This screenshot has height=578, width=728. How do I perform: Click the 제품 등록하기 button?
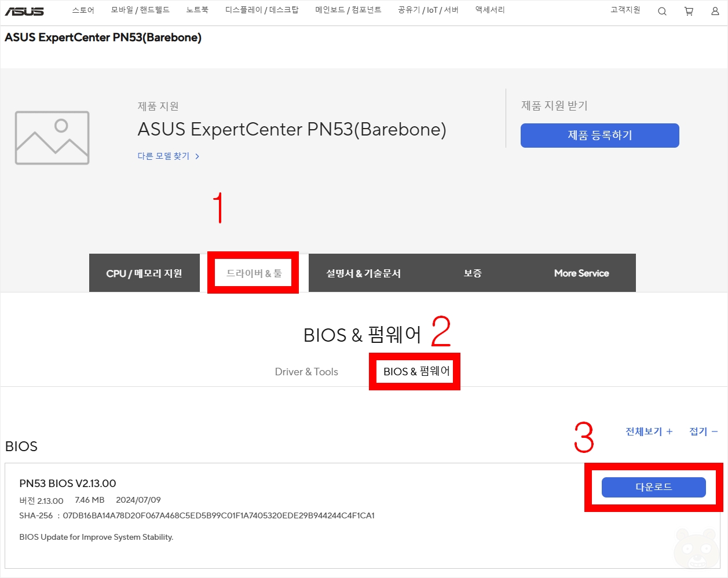pos(600,136)
